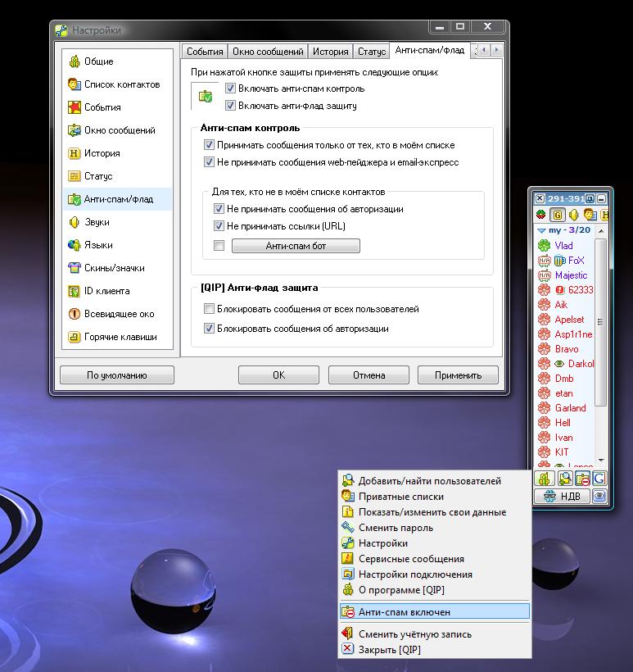Switch to the История tab
Screen dimensions: 633x672
(330, 52)
